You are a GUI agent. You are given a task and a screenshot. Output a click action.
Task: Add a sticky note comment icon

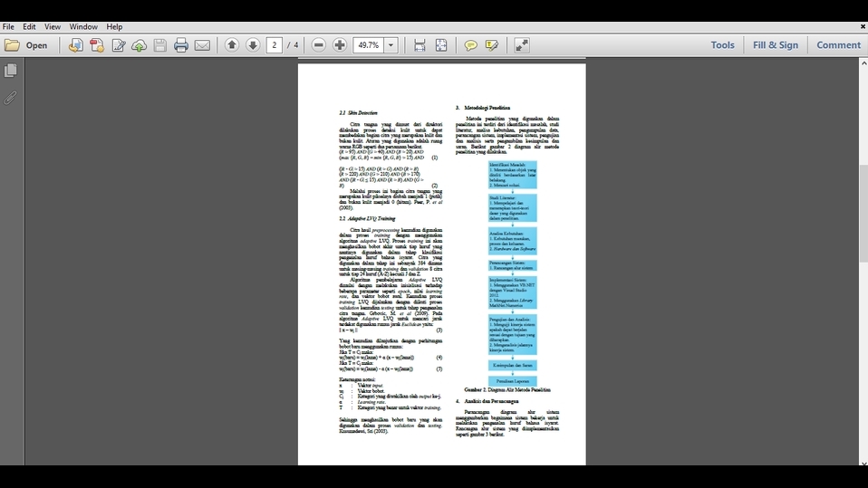470,45
